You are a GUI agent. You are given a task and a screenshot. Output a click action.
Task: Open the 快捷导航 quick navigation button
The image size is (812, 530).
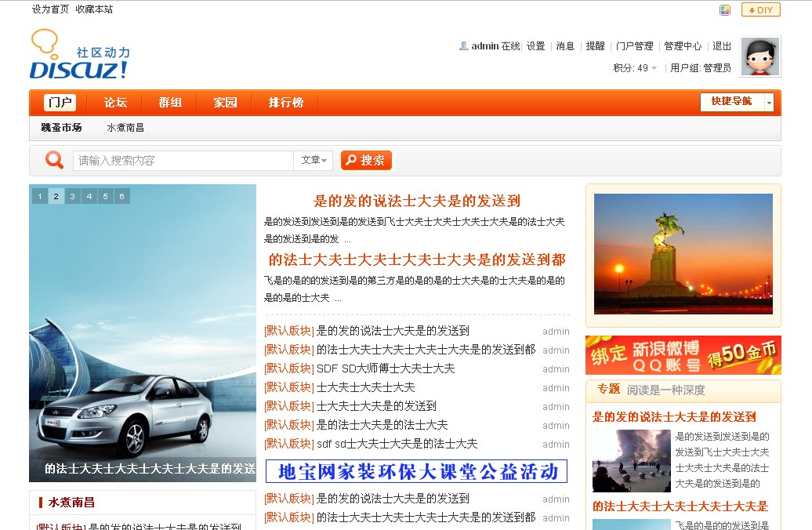pos(731,102)
